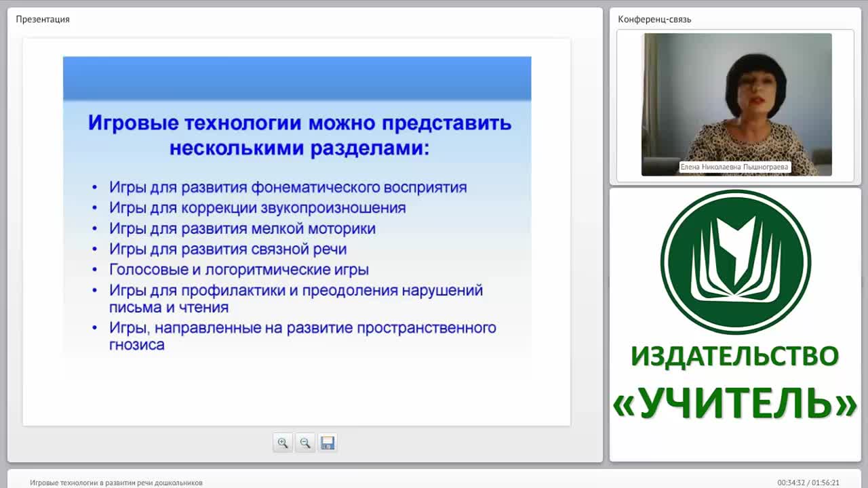
Task: Save the presentation with the floppy disk icon
Action: pyautogui.click(x=328, y=443)
